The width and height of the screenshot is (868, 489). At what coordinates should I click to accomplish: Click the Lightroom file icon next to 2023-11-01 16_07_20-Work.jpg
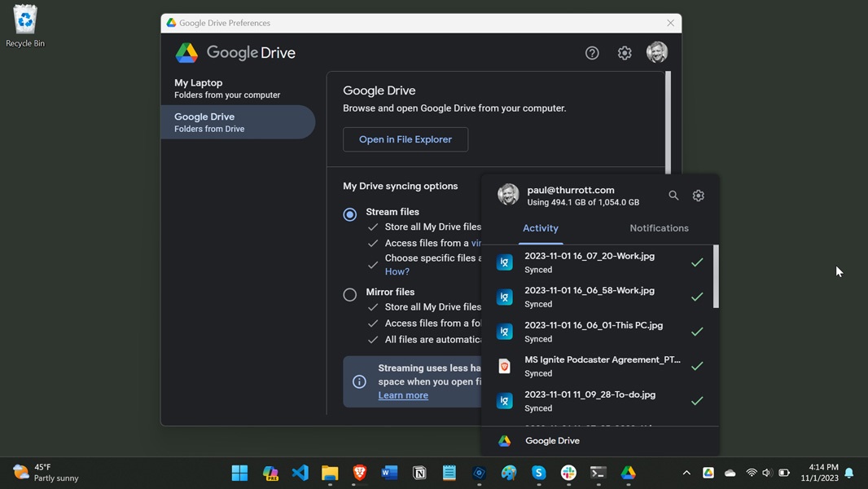click(504, 262)
